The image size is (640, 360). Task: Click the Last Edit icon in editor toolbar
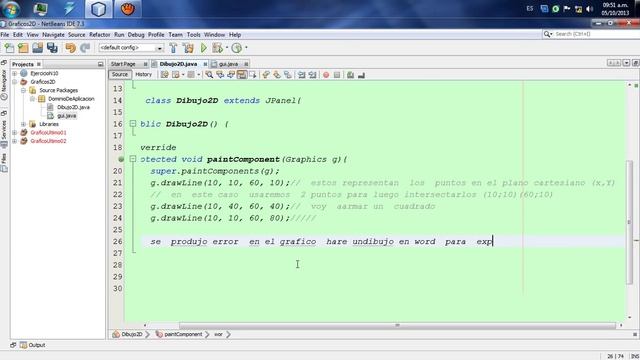(x=164, y=75)
